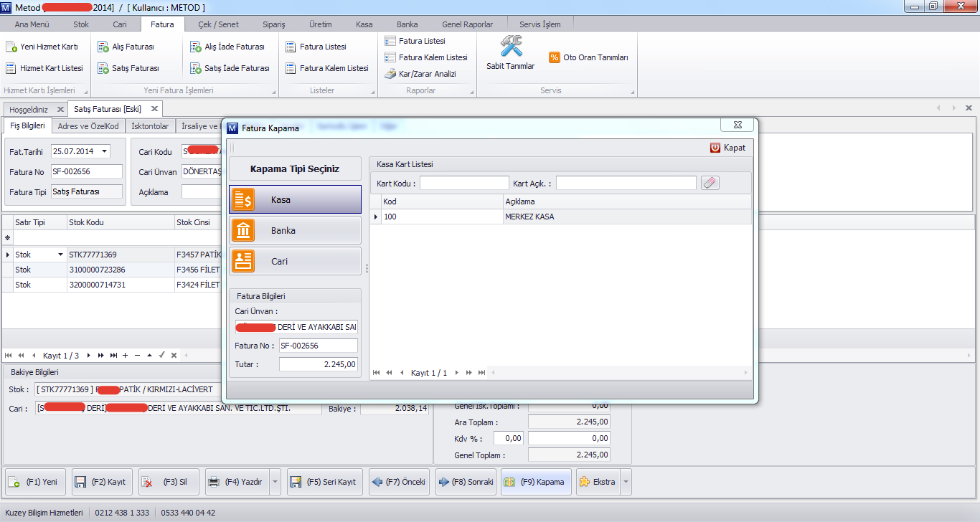Open Kar/Zarar Analizi report

click(420, 74)
